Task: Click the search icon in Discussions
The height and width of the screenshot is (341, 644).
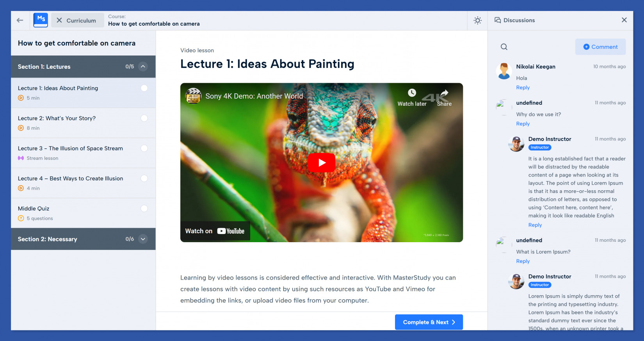Action: tap(504, 47)
